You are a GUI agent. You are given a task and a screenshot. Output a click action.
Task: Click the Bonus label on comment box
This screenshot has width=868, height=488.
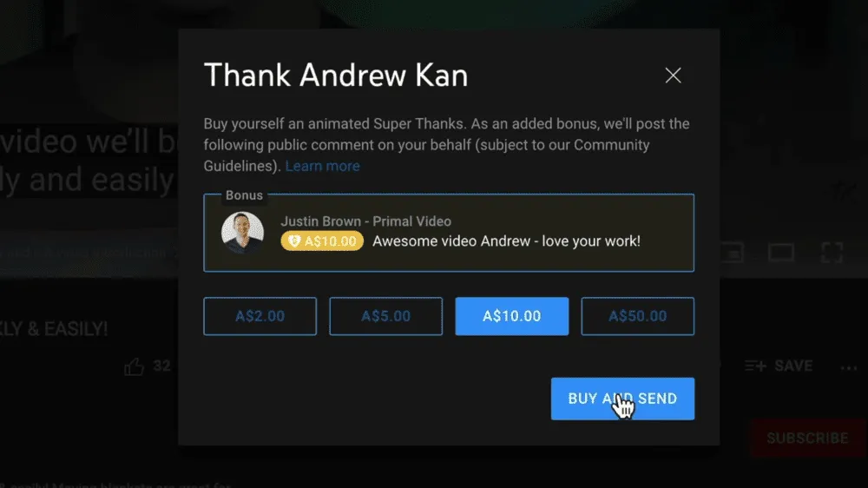[244, 195]
